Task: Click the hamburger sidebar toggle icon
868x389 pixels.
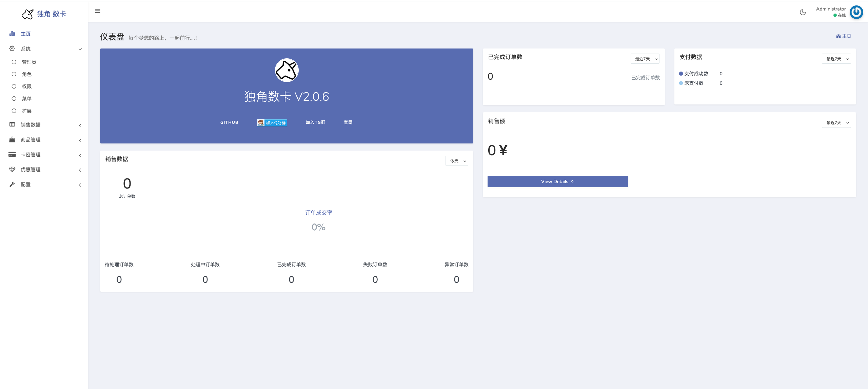Action: (x=98, y=11)
